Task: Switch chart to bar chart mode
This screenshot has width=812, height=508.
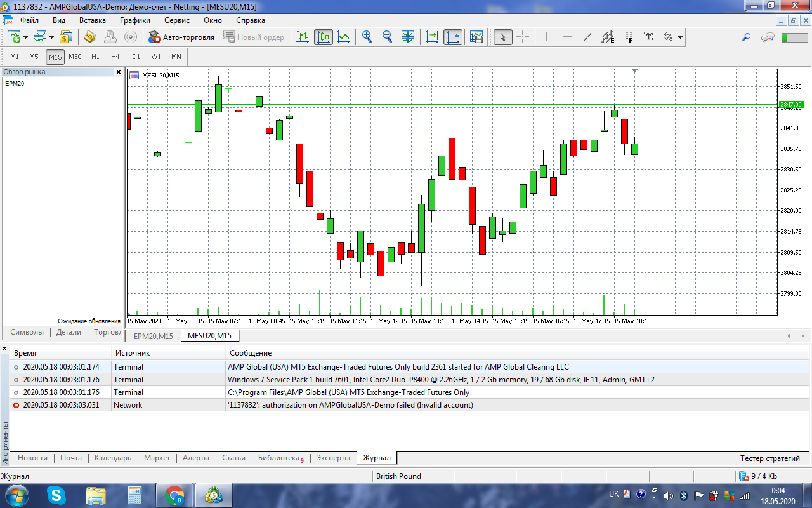Action: pyautogui.click(x=303, y=37)
